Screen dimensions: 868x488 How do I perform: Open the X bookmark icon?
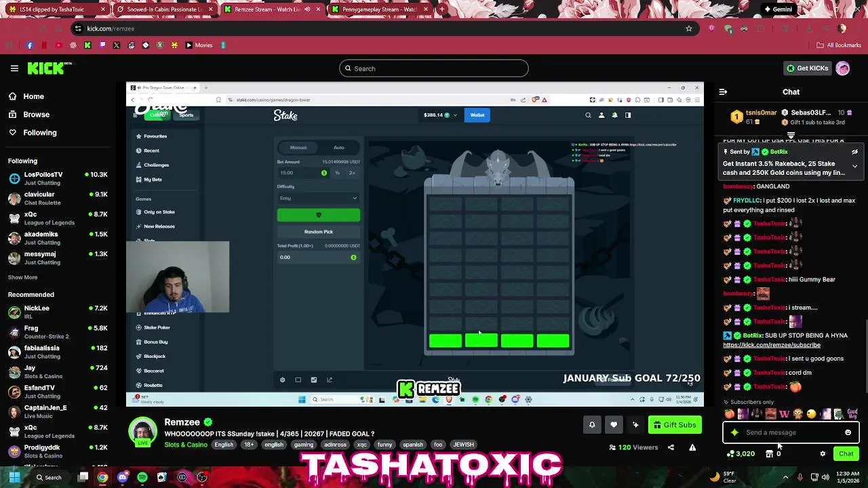pos(117,45)
